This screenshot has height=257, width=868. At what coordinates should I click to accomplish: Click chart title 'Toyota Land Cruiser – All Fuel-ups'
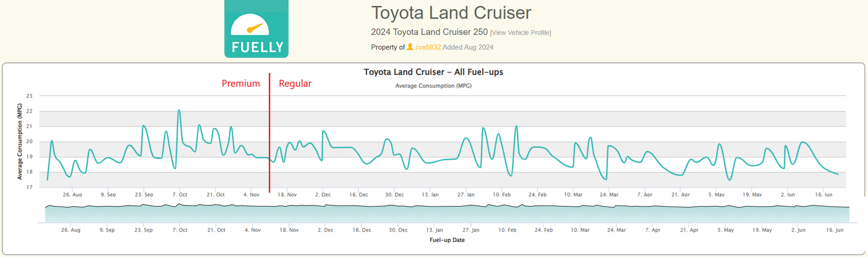pos(433,72)
